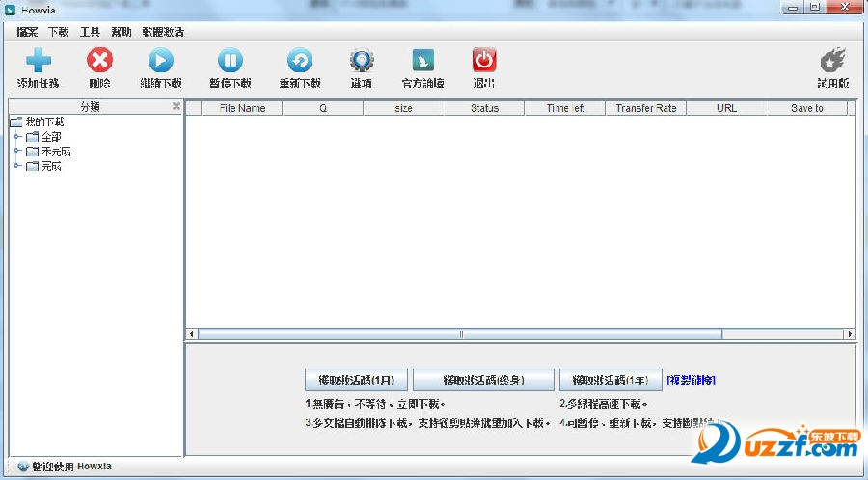Open Options via the gear icon

(x=362, y=61)
